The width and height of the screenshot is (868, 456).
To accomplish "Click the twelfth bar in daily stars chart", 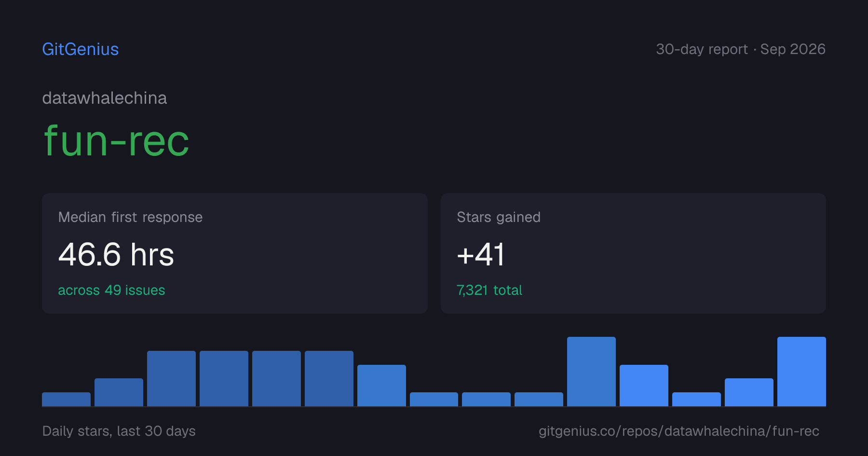I will coord(644,386).
